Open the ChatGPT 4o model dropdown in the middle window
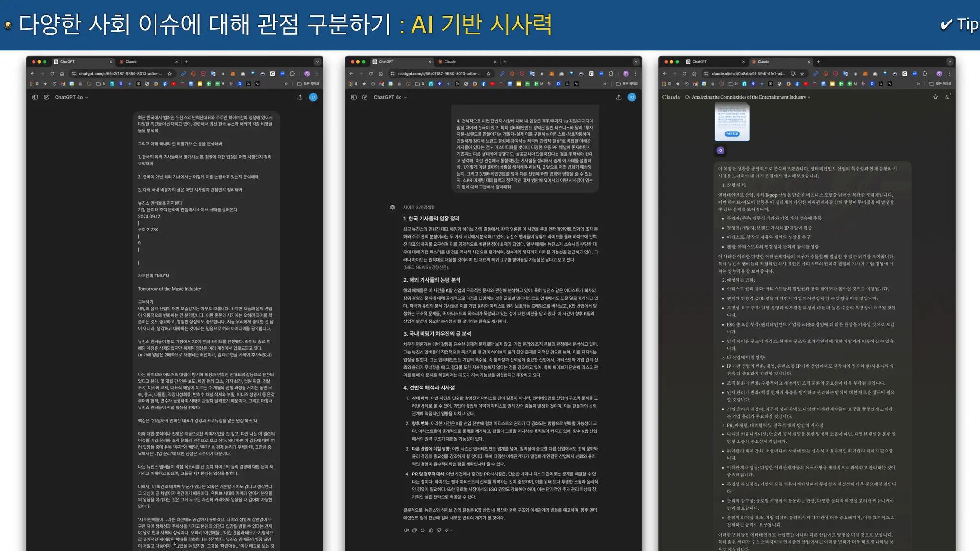 [390, 97]
